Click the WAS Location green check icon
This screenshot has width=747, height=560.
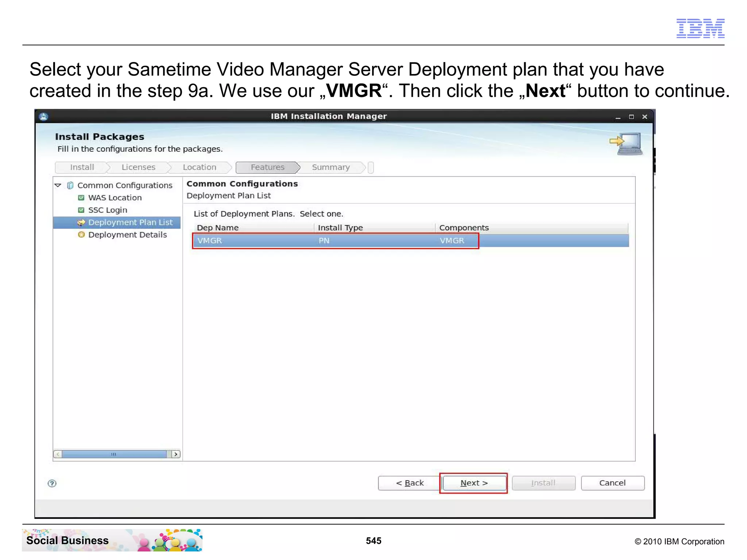click(x=81, y=198)
